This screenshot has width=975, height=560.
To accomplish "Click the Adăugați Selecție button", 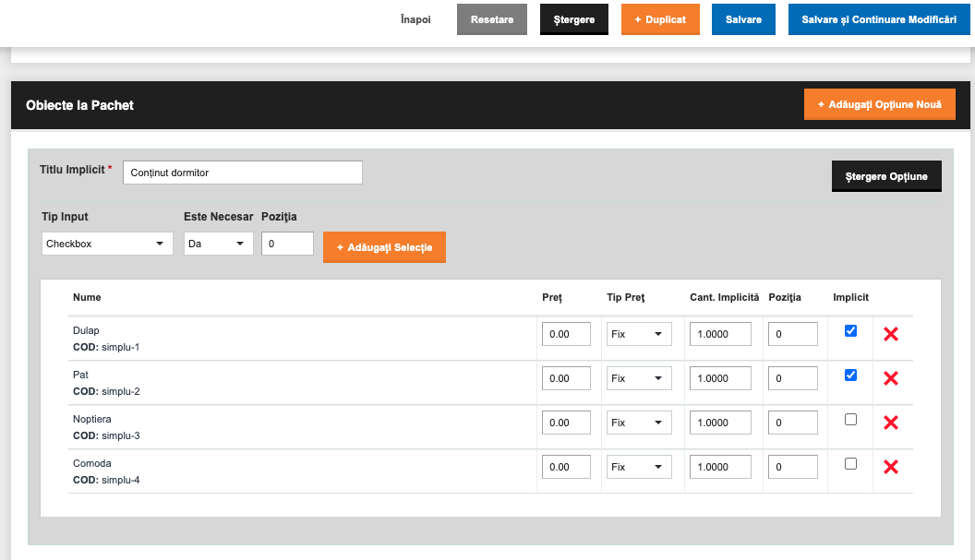I will coord(384,247).
